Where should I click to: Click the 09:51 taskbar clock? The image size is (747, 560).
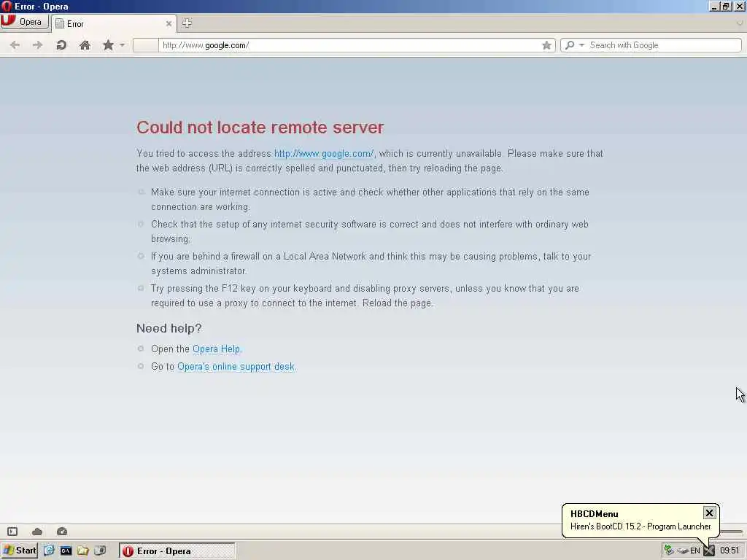729,551
